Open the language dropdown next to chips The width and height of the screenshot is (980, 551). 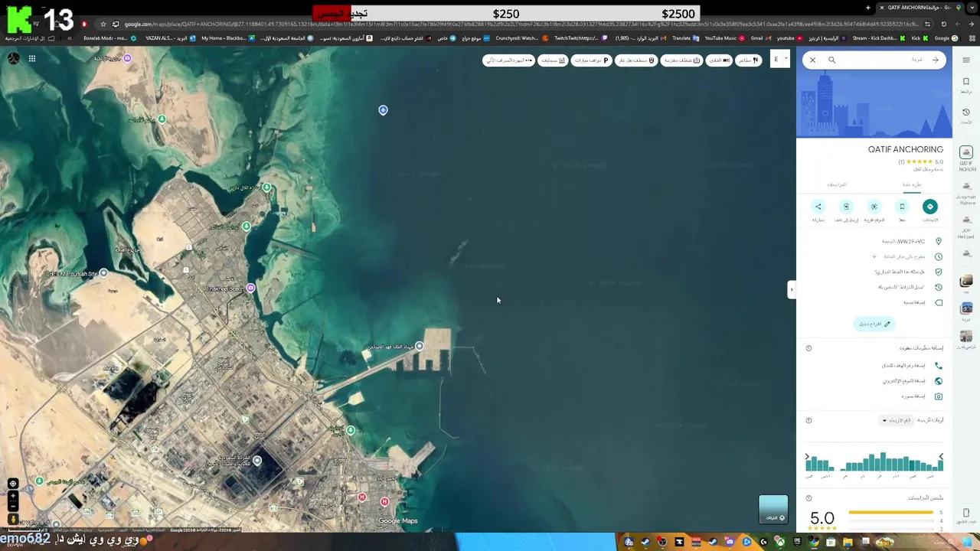pyautogui.click(x=779, y=60)
